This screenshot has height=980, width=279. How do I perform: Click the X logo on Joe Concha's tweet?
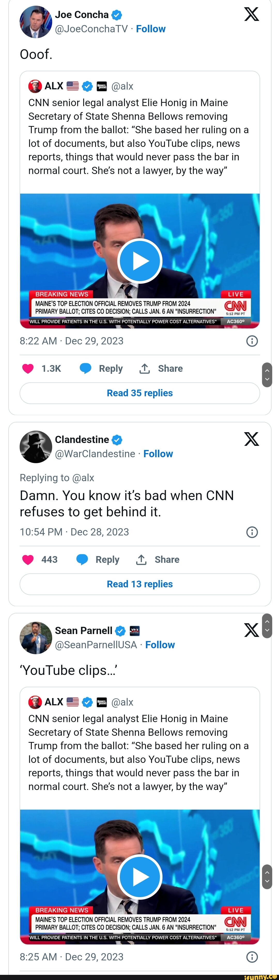pyautogui.click(x=252, y=14)
